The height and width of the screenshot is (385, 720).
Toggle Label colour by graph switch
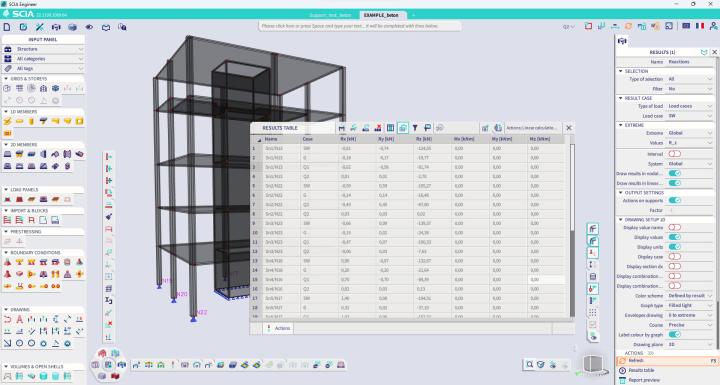(x=675, y=334)
